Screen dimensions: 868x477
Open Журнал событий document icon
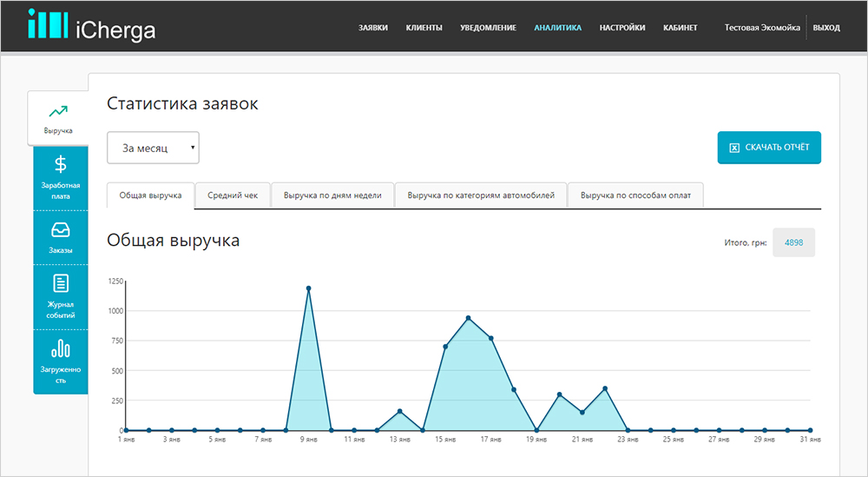tap(60, 283)
